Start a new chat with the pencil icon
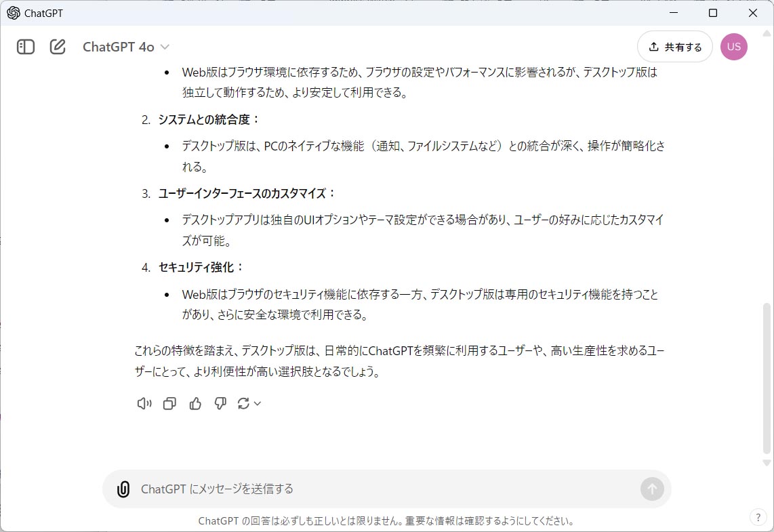This screenshot has height=532, width=774. click(58, 47)
